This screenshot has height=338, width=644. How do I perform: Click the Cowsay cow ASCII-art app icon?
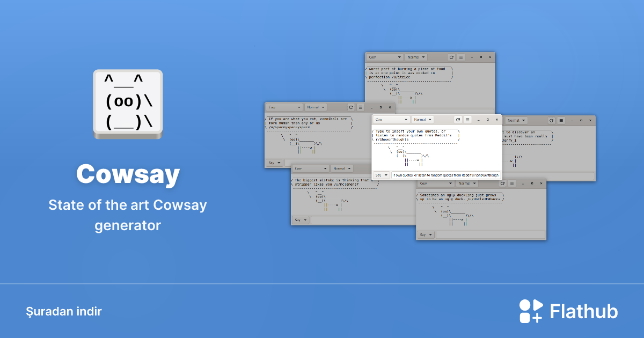[x=128, y=104]
